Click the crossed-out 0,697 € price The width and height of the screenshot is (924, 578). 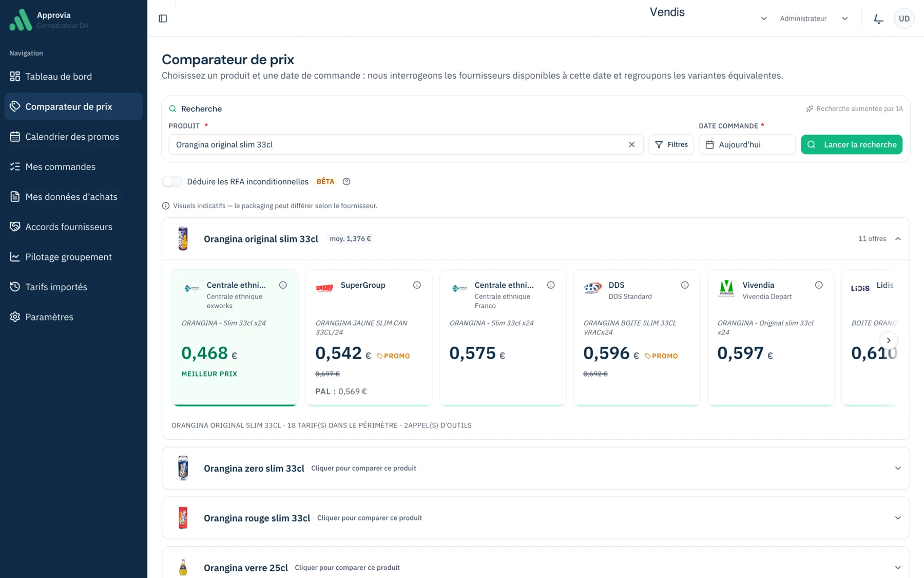(x=328, y=374)
